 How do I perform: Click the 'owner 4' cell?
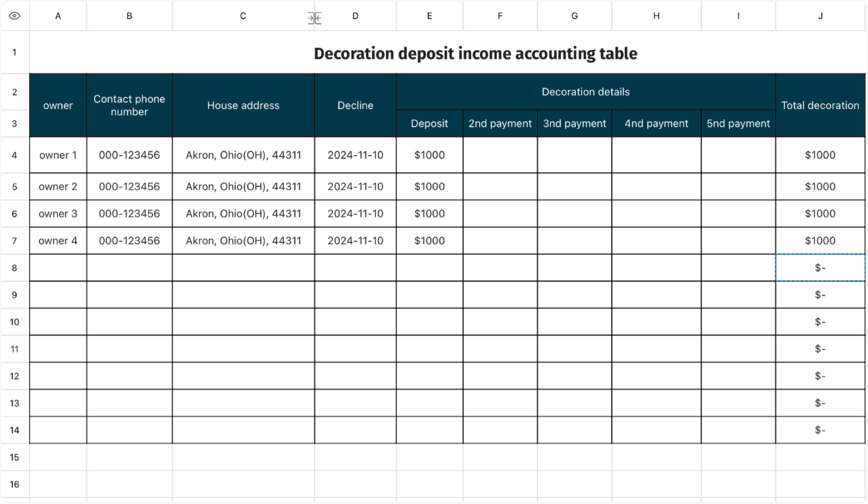58,240
